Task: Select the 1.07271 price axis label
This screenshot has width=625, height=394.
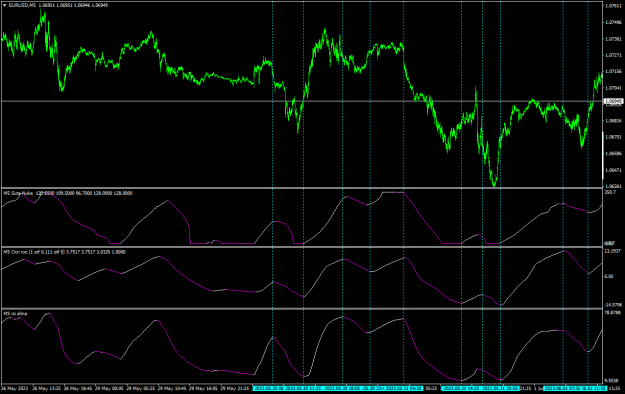Action: pyautogui.click(x=613, y=55)
